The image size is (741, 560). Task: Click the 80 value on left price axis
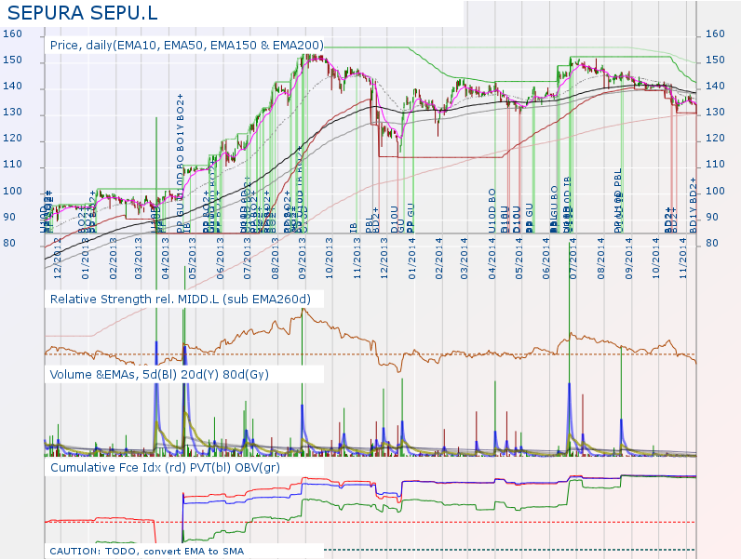tap(9, 243)
